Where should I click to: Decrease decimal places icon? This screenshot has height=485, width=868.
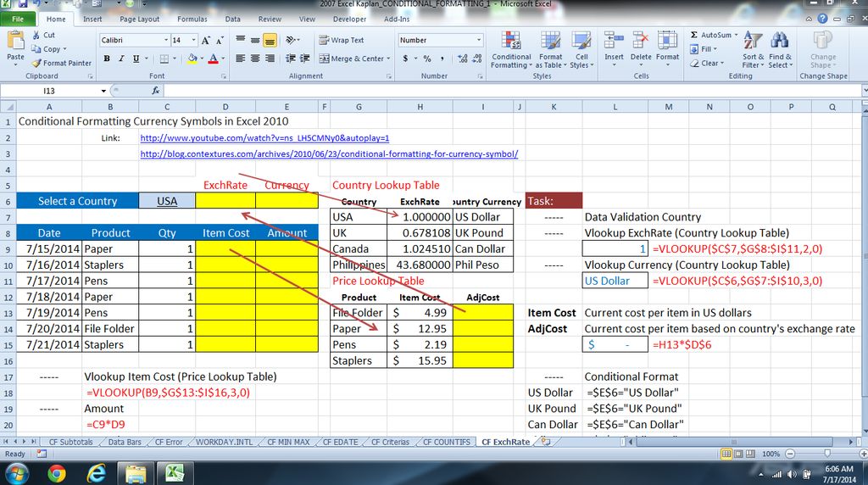[477, 59]
